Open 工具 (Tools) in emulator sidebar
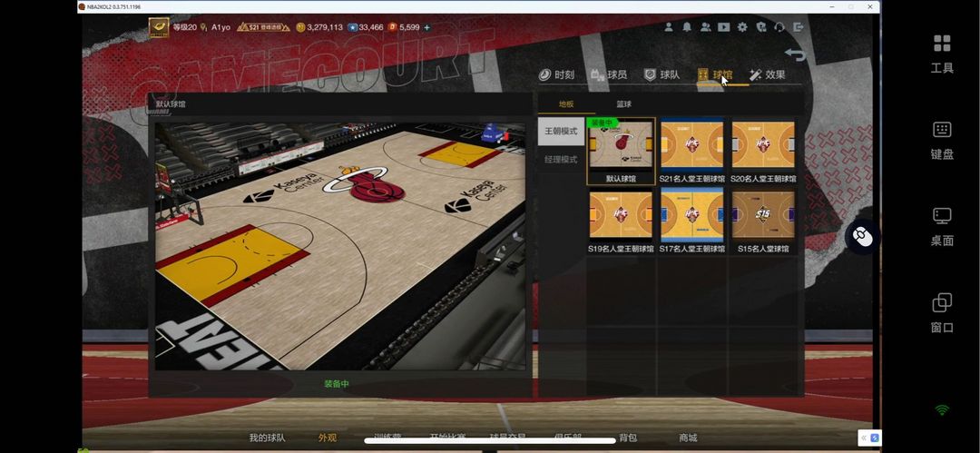The width and height of the screenshot is (980, 453). point(942,53)
